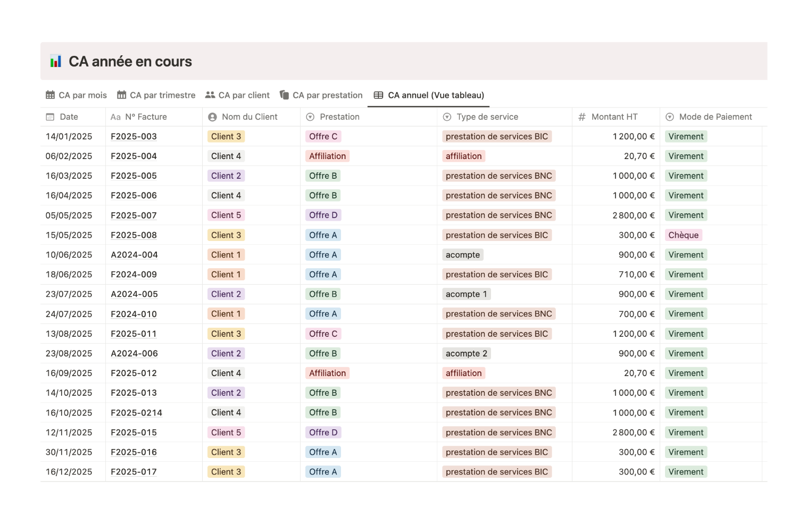Click the acompte 2 service tag

466,353
